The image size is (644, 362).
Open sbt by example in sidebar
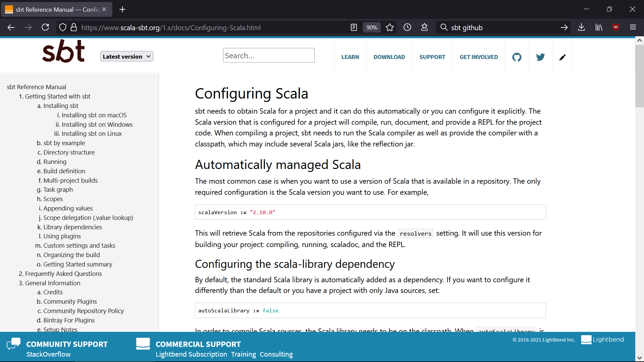[x=64, y=143]
